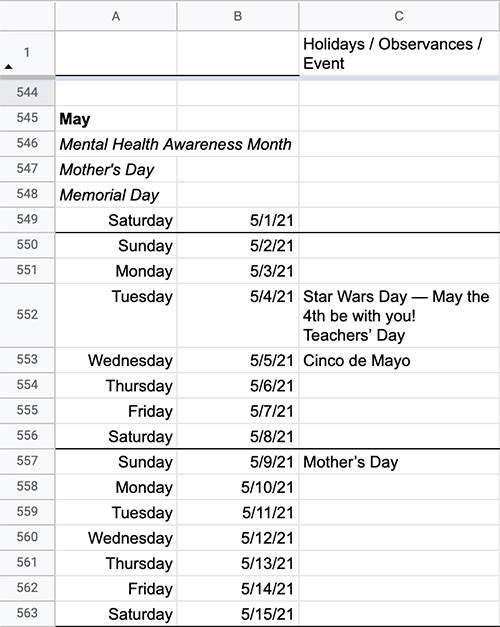Select row 544 header
This screenshot has width=500, height=627.
tap(27, 92)
